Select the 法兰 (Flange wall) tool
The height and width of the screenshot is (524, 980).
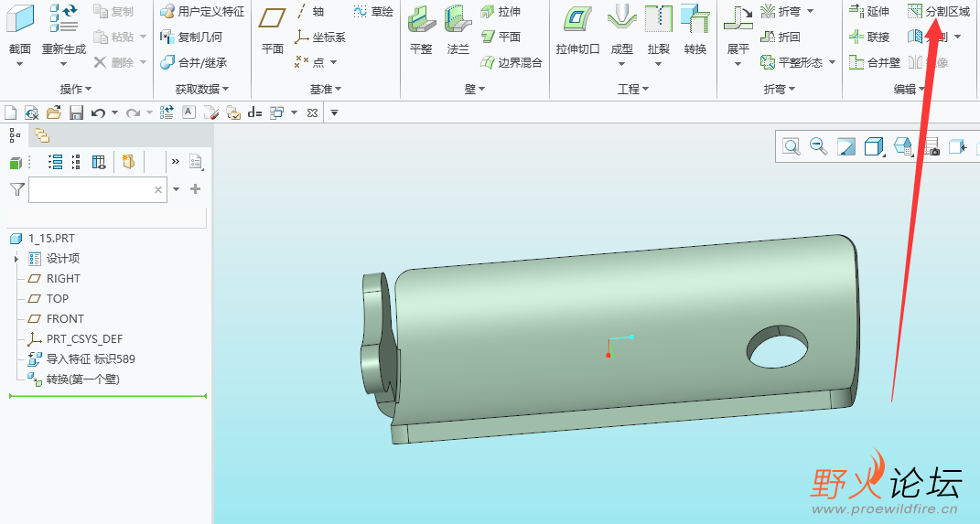[458, 29]
